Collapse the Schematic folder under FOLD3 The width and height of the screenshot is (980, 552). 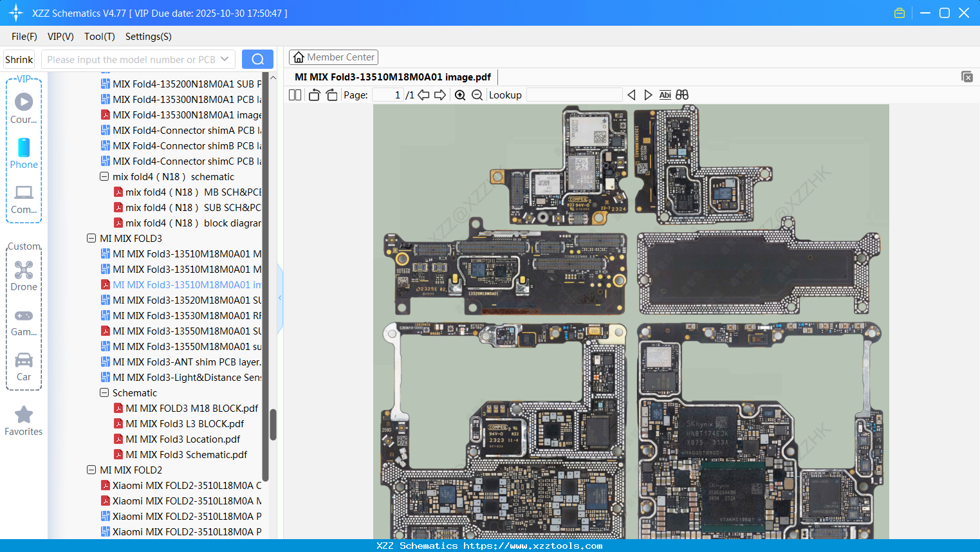click(x=104, y=393)
